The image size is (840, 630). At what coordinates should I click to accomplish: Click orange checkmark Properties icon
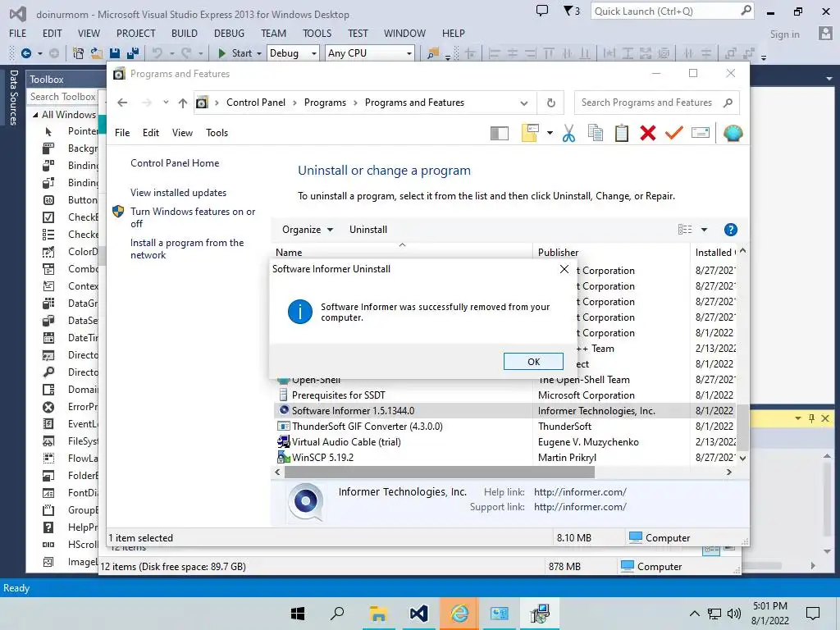click(674, 133)
